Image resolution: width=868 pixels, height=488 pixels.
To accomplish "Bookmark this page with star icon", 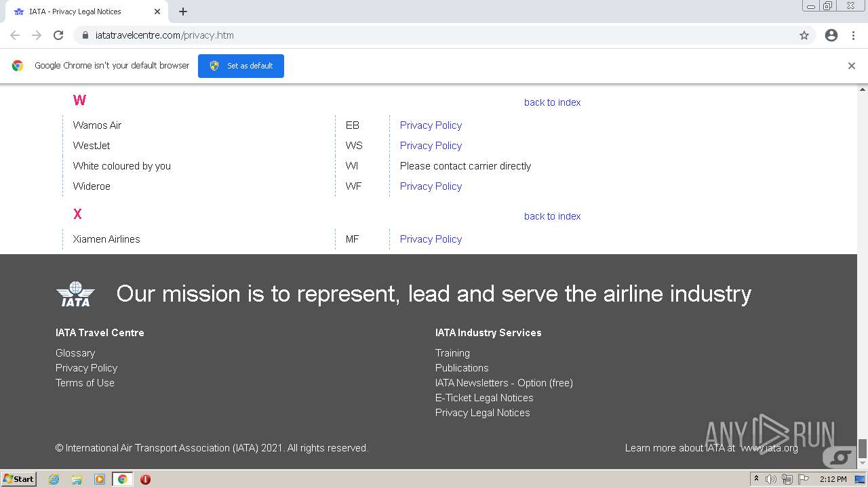I will [x=804, y=35].
